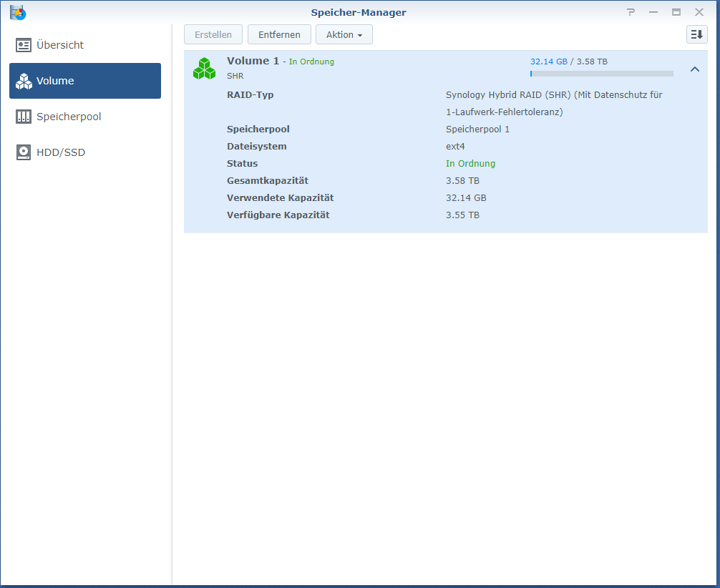Click the 'Dateisystem' label
Screen dimensions: 720x588
point(257,147)
